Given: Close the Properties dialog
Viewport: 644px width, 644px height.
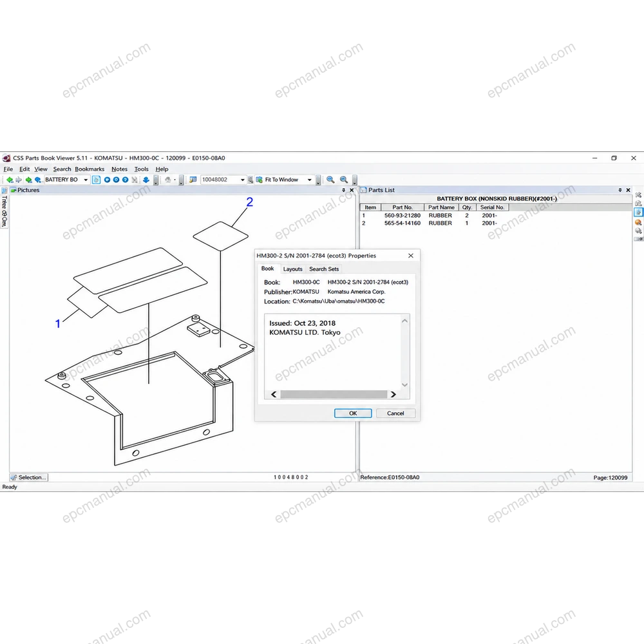Looking at the screenshot, I should (411, 256).
